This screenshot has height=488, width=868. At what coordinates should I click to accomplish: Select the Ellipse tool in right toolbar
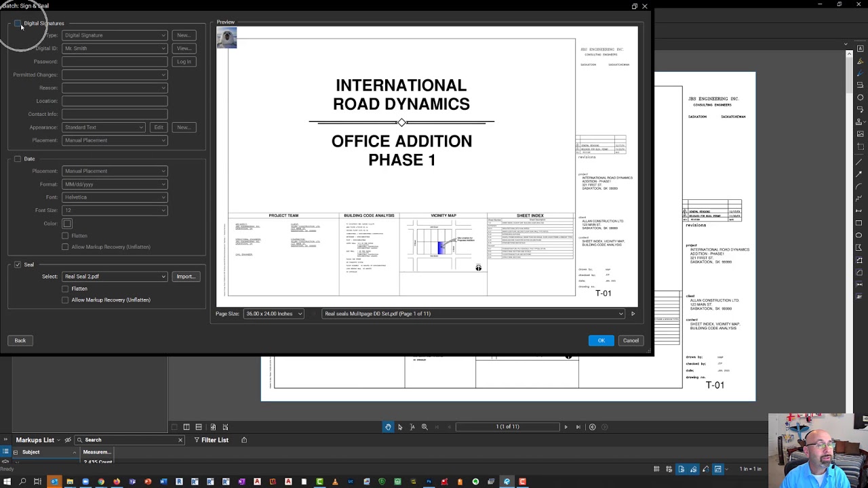point(859,235)
